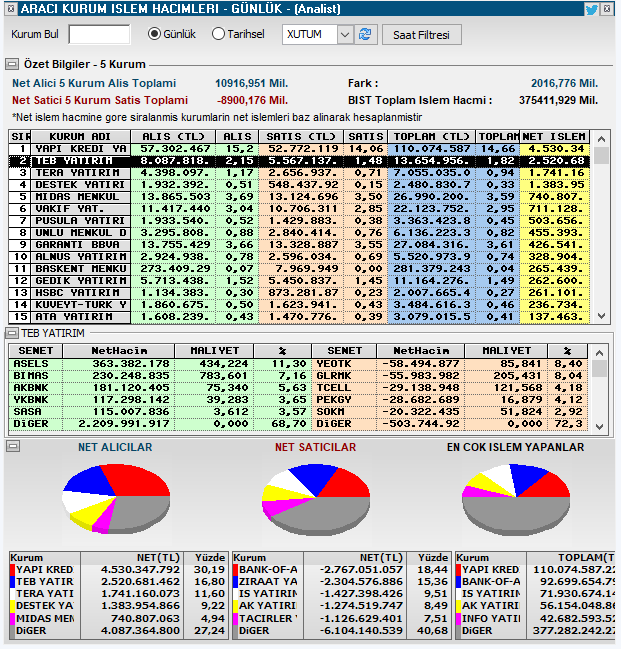Click red swatch beside BANK-OF-A in net sellers
Image resolution: width=621 pixels, height=649 pixels.
pos(236,570)
